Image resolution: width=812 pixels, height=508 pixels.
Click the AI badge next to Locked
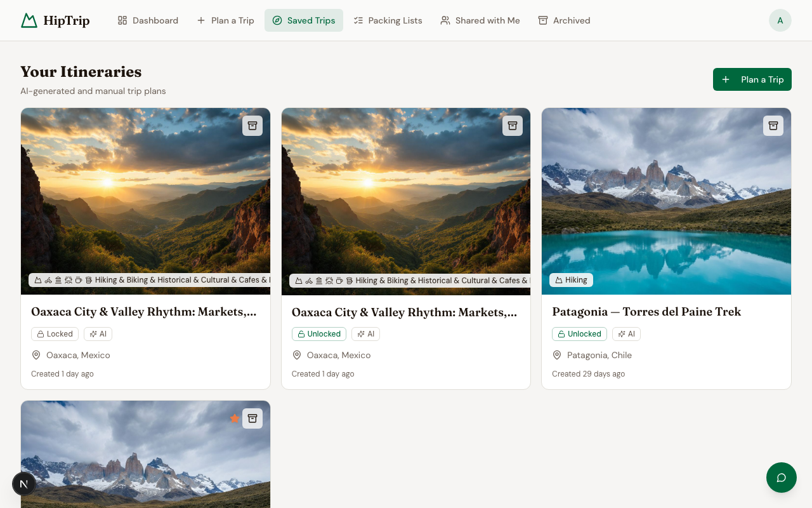pos(98,334)
